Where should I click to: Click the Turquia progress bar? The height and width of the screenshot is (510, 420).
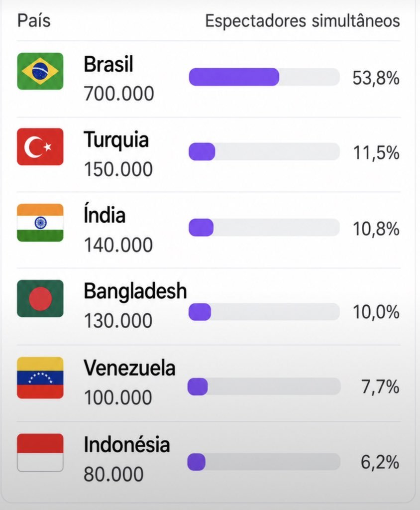[264, 151]
